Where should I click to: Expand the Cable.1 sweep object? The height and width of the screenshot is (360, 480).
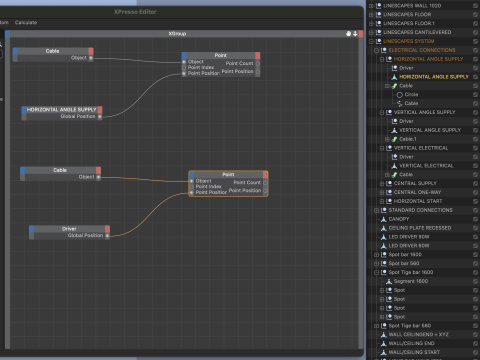[x=387, y=139]
